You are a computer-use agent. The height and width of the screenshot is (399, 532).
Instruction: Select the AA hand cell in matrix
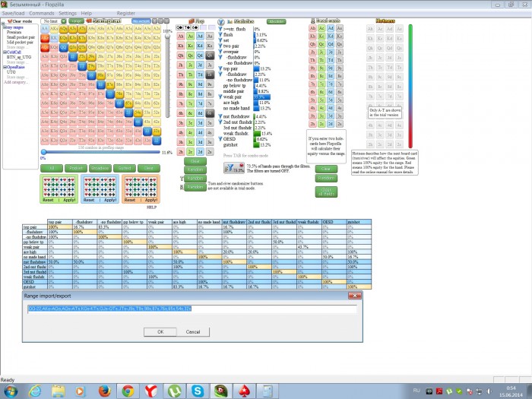[x=45, y=29]
